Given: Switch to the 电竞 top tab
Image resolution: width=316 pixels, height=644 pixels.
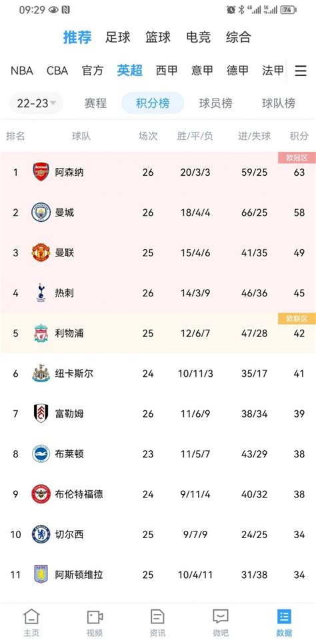Looking at the screenshot, I should click(x=198, y=37).
